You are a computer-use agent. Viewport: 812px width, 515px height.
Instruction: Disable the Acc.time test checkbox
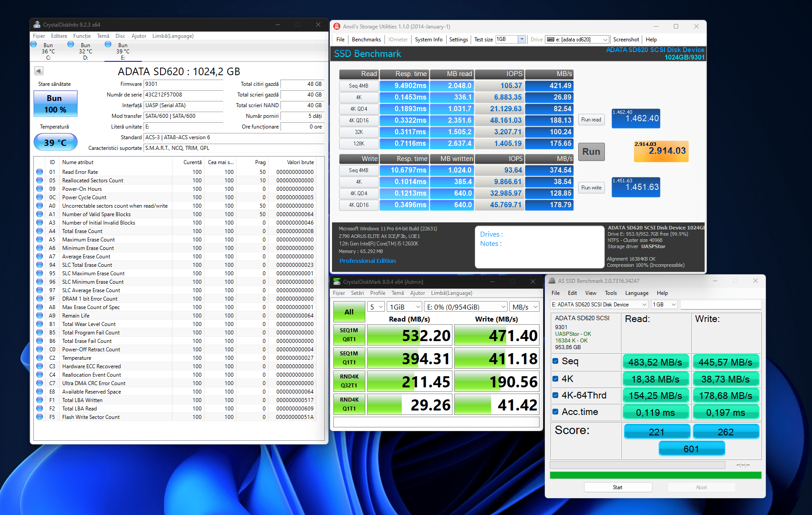555,412
